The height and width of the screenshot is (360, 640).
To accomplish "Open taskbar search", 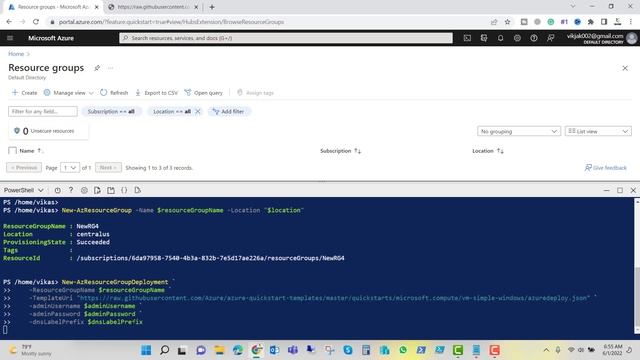I will pyautogui.click(x=164, y=350).
